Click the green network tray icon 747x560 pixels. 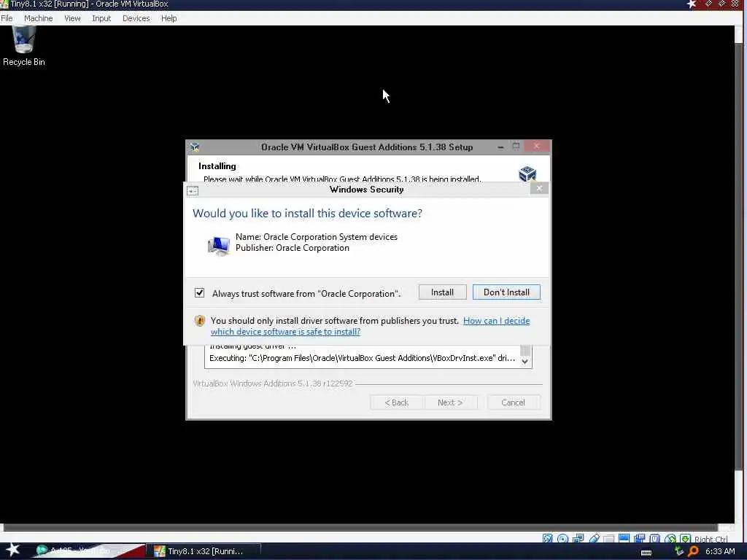(679, 551)
